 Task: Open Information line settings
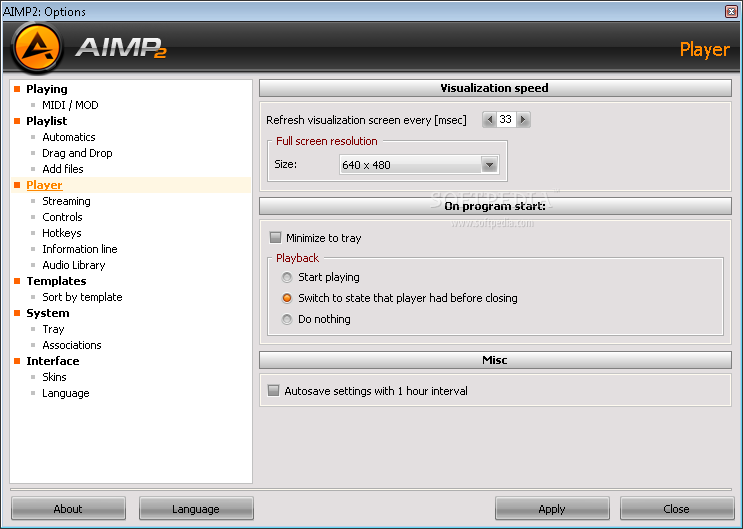pyautogui.click(x=80, y=249)
